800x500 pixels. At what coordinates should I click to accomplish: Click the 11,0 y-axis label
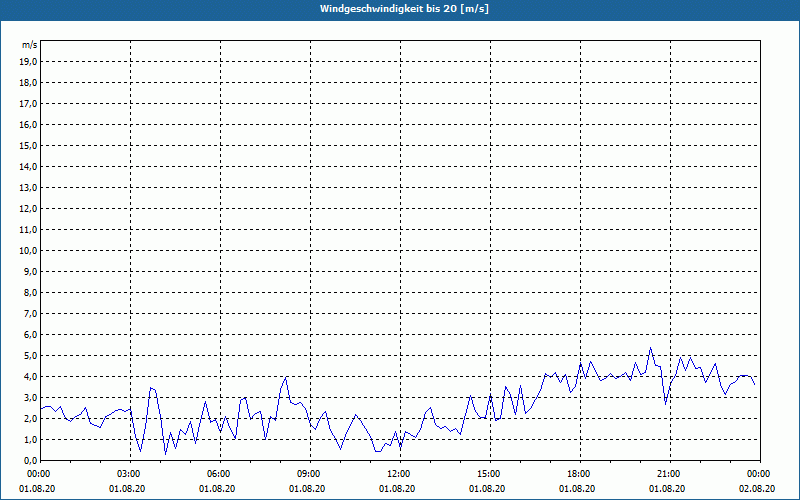coord(29,230)
